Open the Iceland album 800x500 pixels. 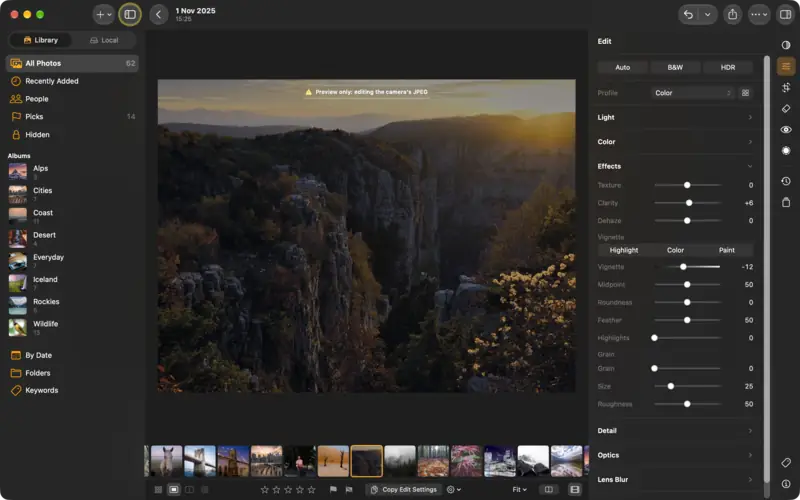72,283
